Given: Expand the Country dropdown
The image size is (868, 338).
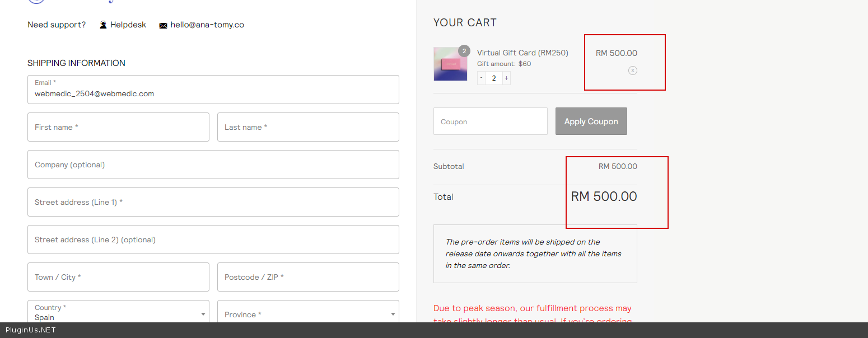Looking at the screenshot, I should [118, 313].
